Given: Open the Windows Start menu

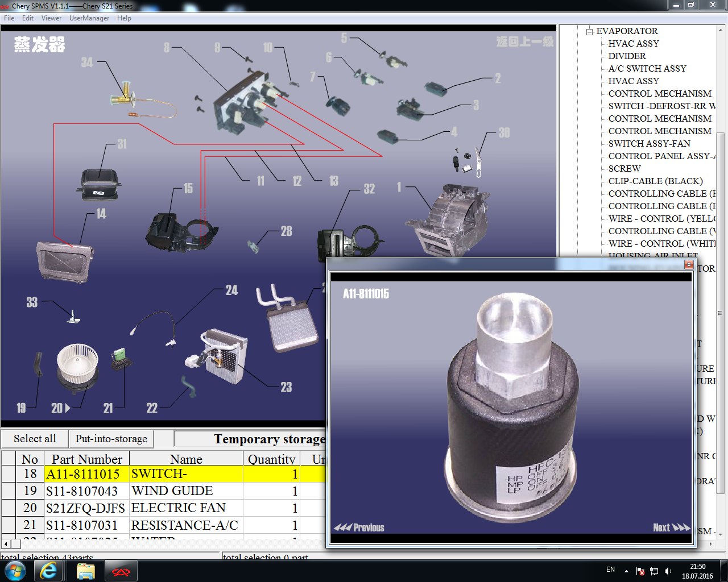Looking at the screenshot, I should pos(15,571).
